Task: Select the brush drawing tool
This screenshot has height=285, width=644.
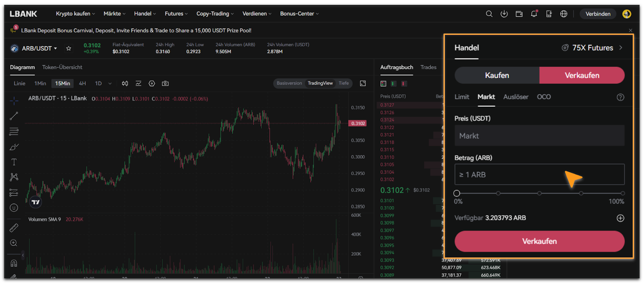Action: tap(14, 147)
